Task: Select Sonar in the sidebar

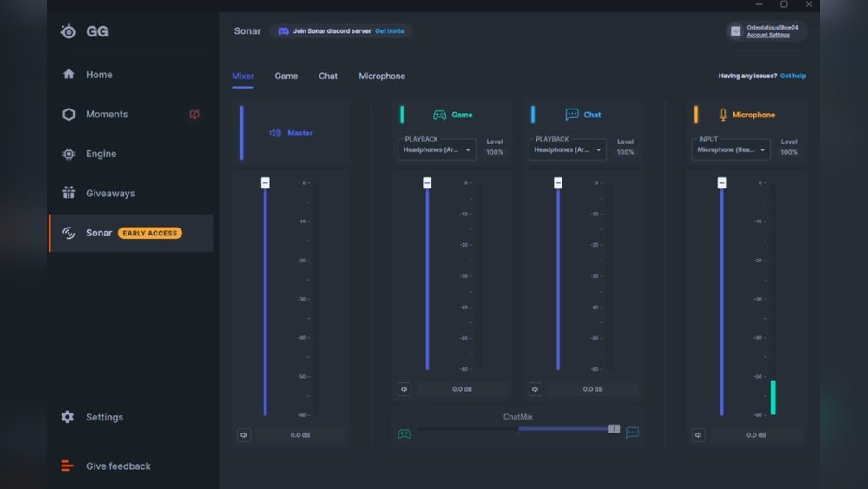Action: pyautogui.click(x=131, y=233)
